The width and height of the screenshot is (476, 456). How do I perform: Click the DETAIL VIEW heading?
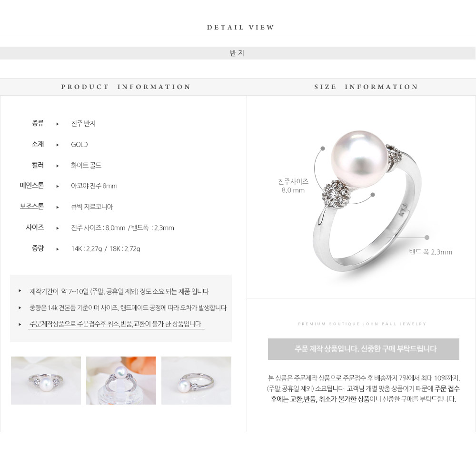(x=240, y=27)
